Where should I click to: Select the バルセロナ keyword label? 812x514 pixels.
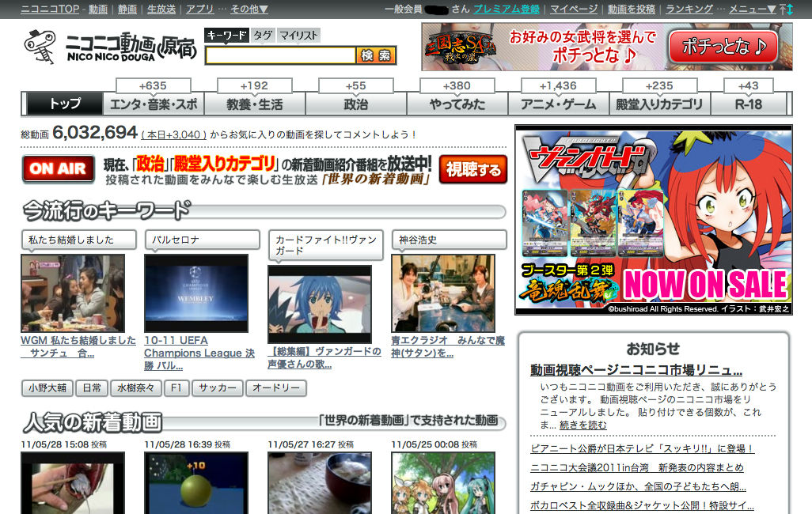click(202, 240)
